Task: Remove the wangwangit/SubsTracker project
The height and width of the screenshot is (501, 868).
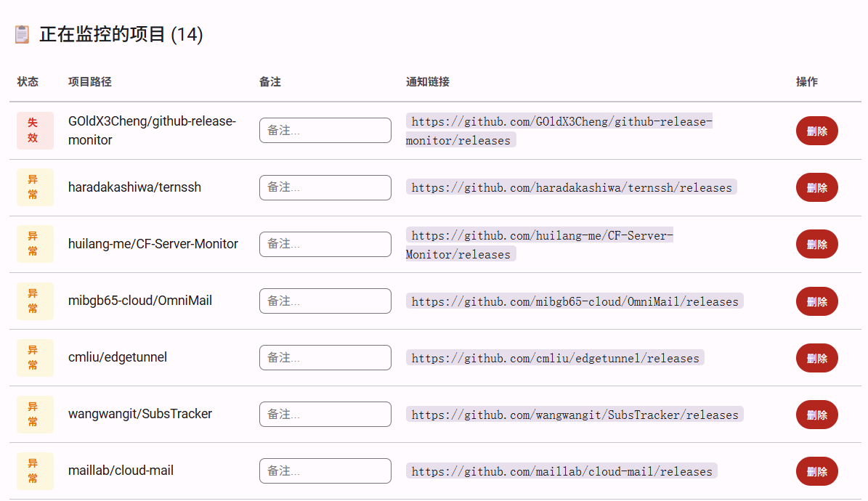Action: 816,415
